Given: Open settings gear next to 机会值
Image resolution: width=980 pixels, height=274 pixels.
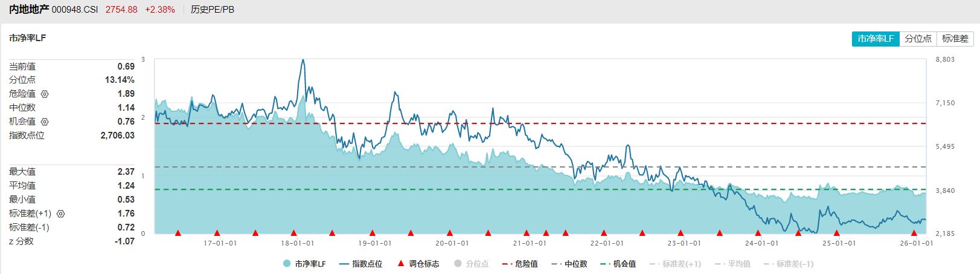Looking at the screenshot, I should (x=45, y=122).
